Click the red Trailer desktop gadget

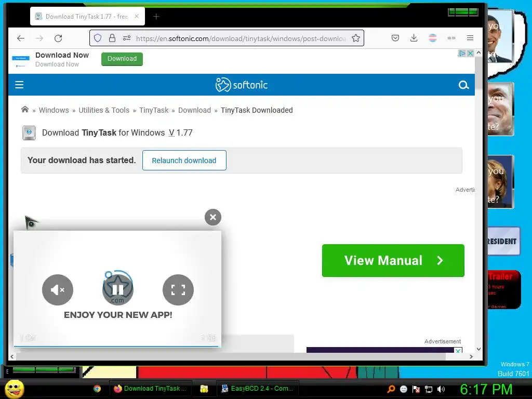[x=504, y=289]
